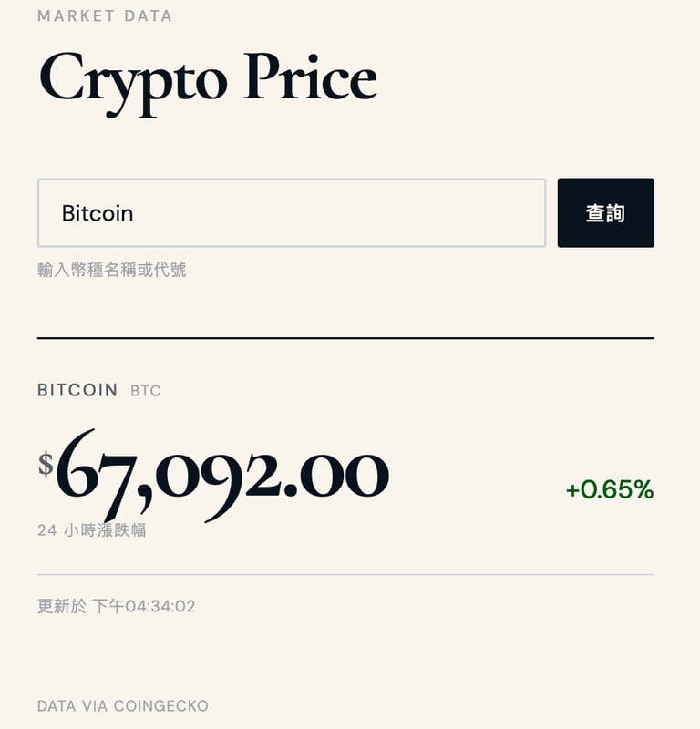Click the BITCOIN coin name label
Image resolution: width=700 pixels, height=729 pixels.
pyautogui.click(x=77, y=390)
